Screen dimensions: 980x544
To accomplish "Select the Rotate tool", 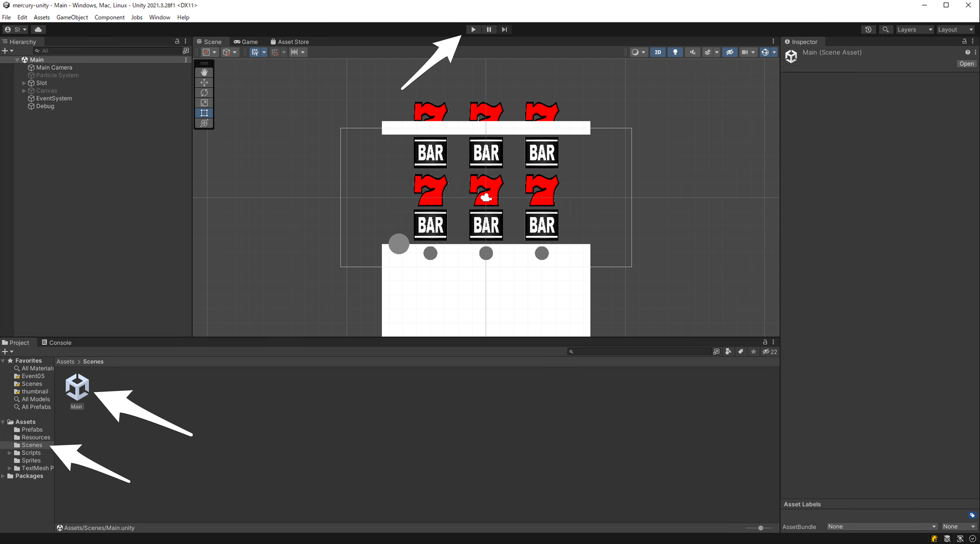I will click(204, 93).
